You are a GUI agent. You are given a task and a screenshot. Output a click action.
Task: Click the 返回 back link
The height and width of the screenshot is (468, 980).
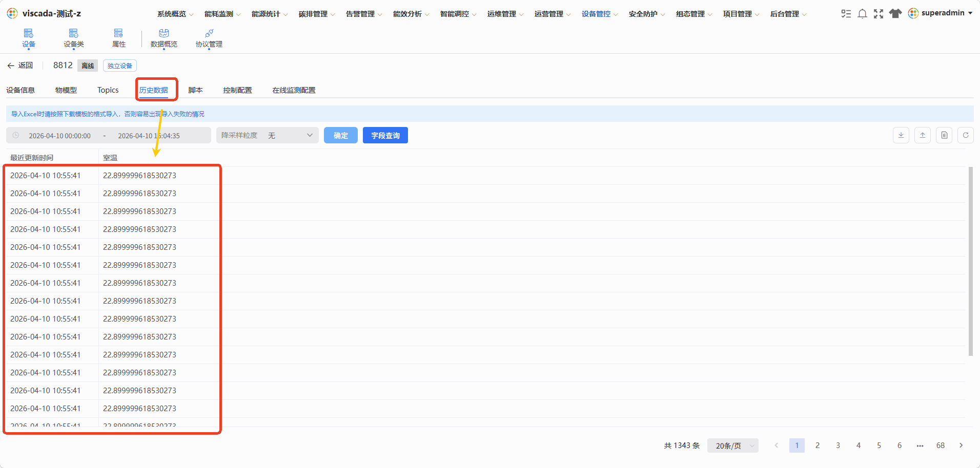coord(20,66)
